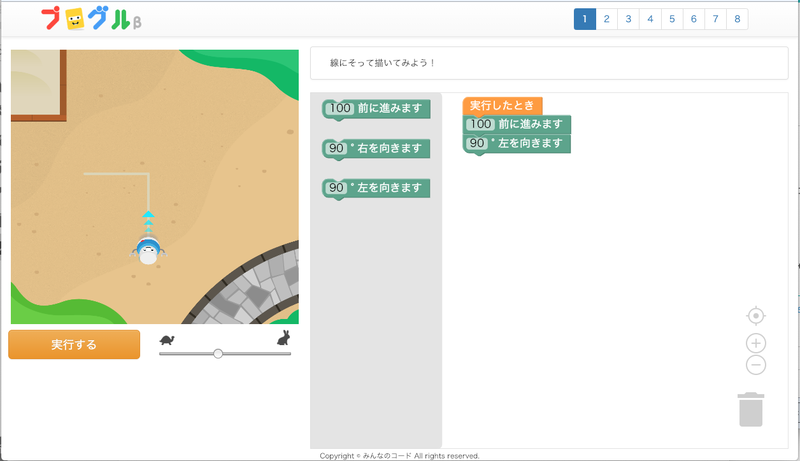Click the 実行したとき start block
Image resolution: width=800 pixels, height=461 pixels.
(x=502, y=106)
